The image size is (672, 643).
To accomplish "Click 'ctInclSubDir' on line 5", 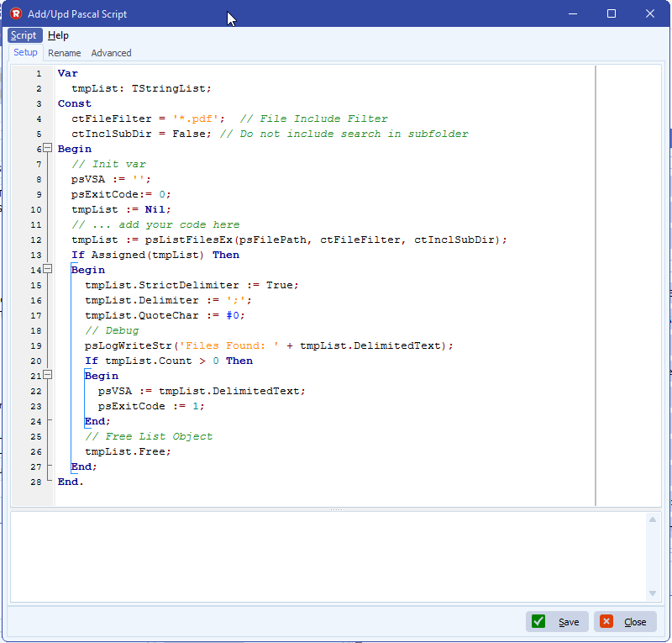I will 112,134.
